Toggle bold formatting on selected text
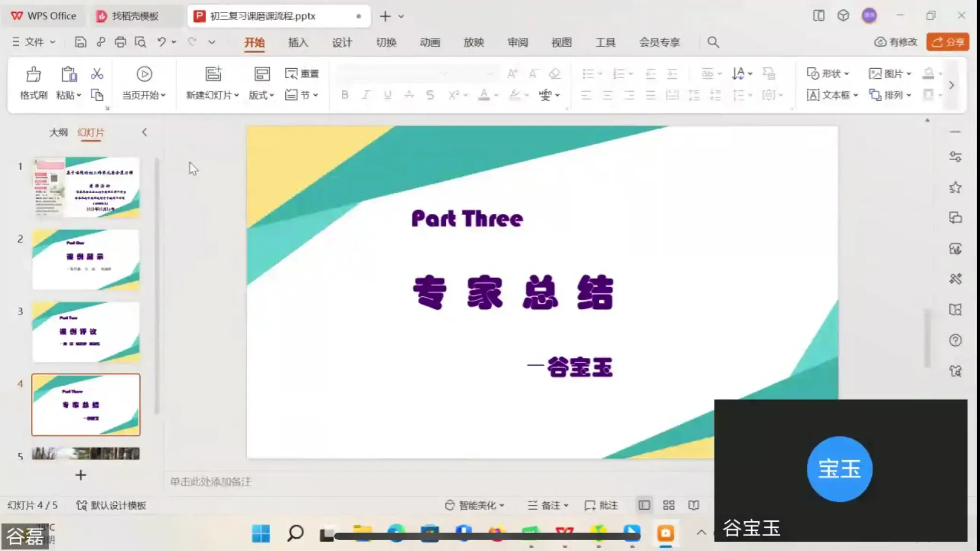 click(344, 95)
